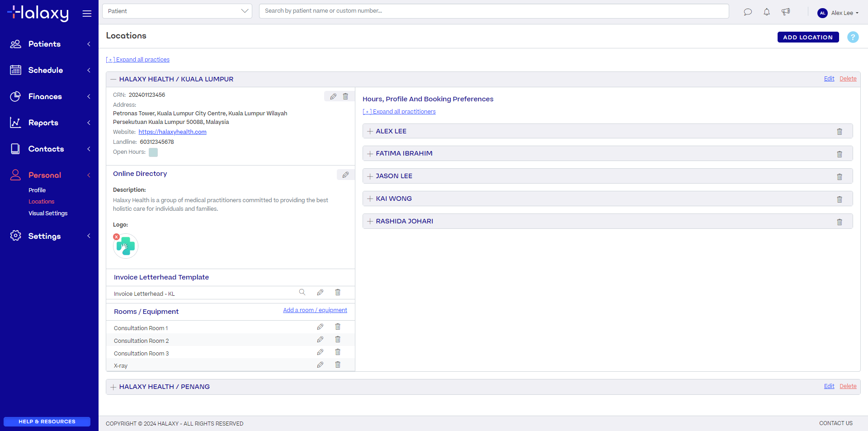Click Expand all practices link
The height and width of the screenshot is (431, 868).
138,60
